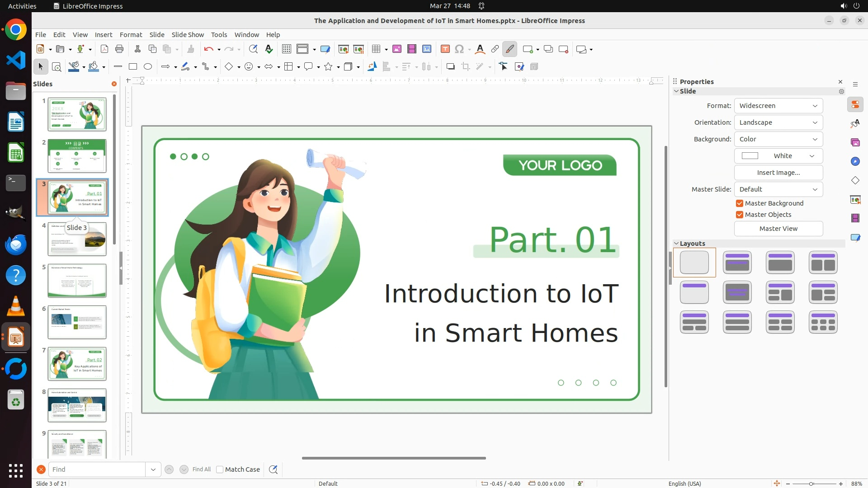Click the Print icon in toolbar
The height and width of the screenshot is (488, 868).
point(119,49)
